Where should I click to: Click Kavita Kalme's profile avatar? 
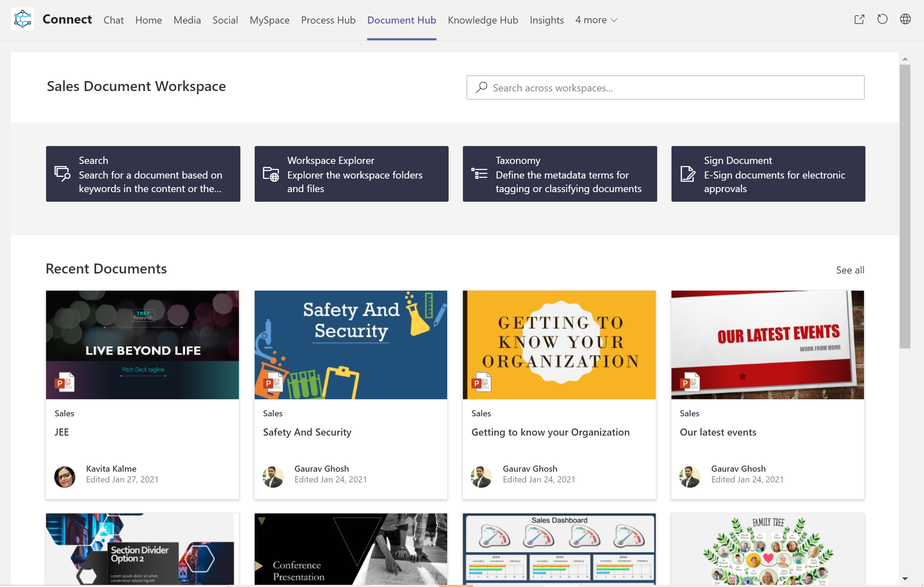point(64,477)
